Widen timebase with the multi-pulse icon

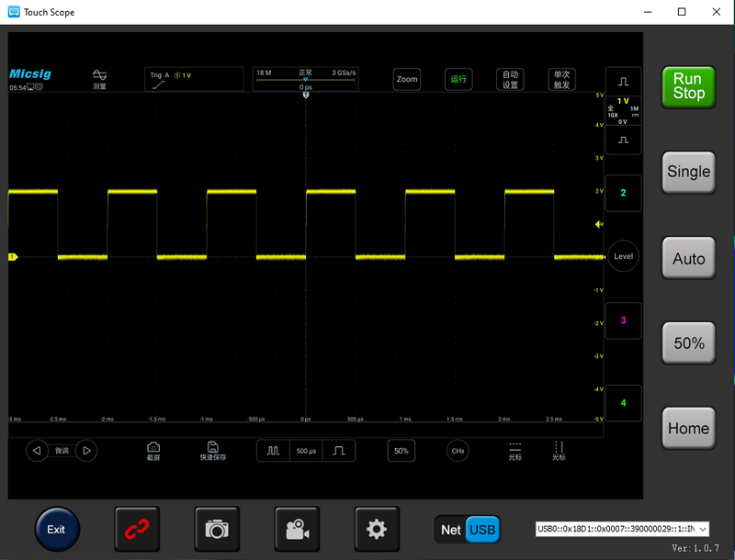click(273, 451)
